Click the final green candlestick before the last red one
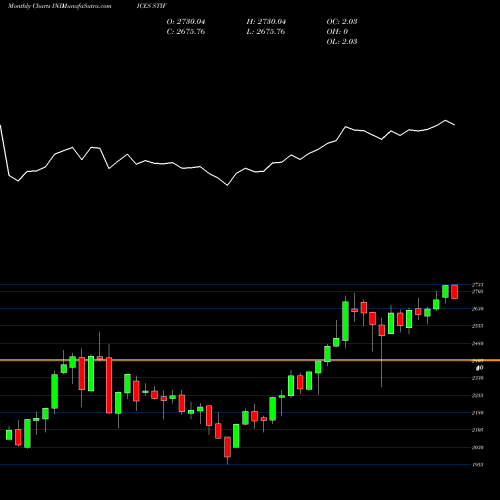 click(445, 291)
